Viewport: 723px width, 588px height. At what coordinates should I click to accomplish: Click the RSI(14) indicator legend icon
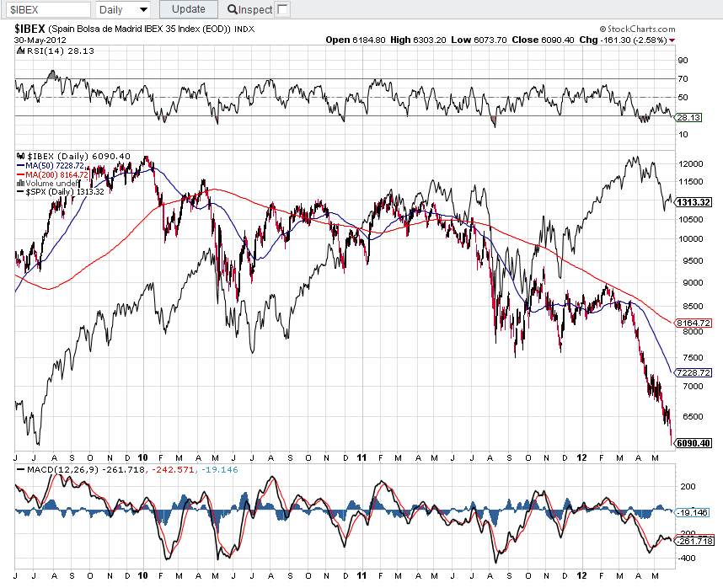pos(20,51)
